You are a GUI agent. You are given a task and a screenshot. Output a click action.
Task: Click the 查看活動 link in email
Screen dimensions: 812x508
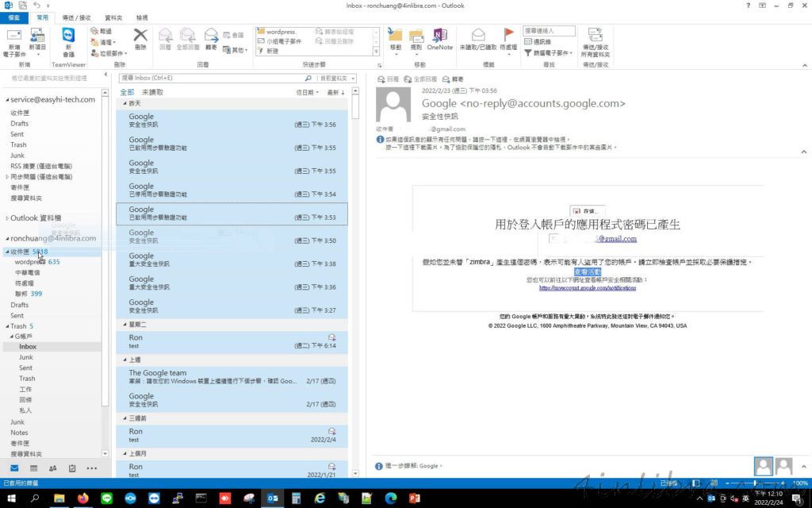pyautogui.click(x=588, y=271)
